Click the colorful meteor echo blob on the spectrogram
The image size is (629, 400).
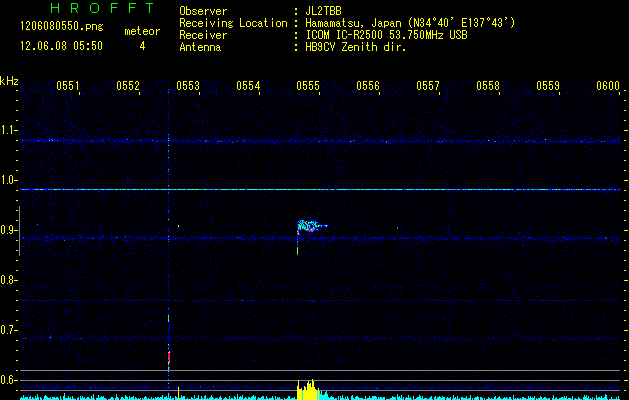pyautogui.click(x=312, y=227)
